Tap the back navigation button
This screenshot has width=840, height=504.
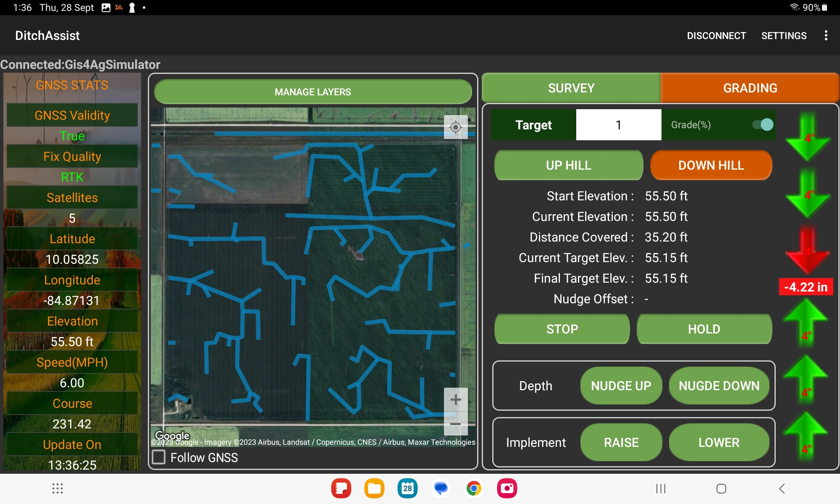click(x=782, y=488)
